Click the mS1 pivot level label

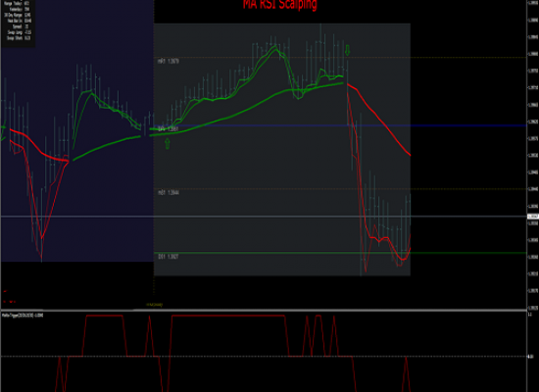pos(169,192)
